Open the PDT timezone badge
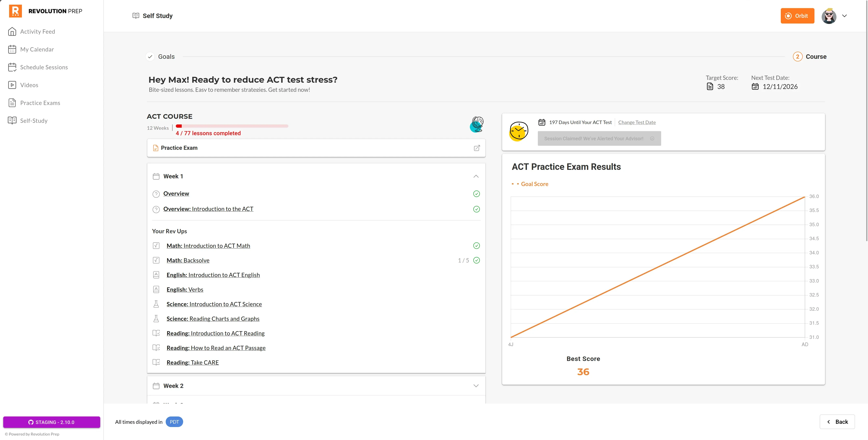The image size is (868, 440). click(174, 422)
